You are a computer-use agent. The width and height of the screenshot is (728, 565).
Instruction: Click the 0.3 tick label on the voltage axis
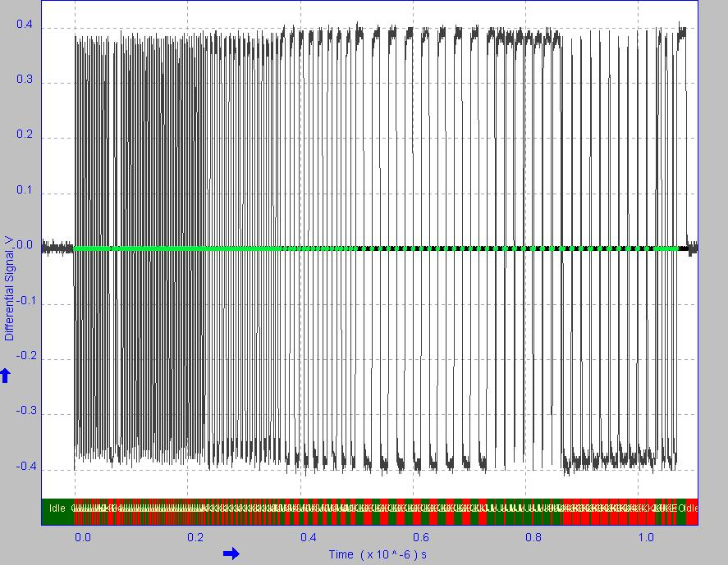(24, 80)
